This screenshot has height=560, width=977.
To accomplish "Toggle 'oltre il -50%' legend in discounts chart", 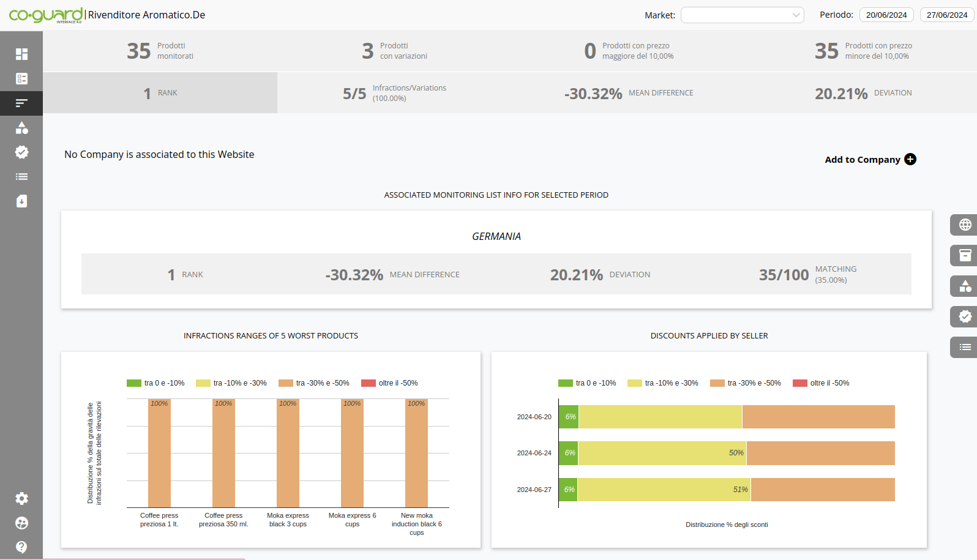I will (821, 383).
